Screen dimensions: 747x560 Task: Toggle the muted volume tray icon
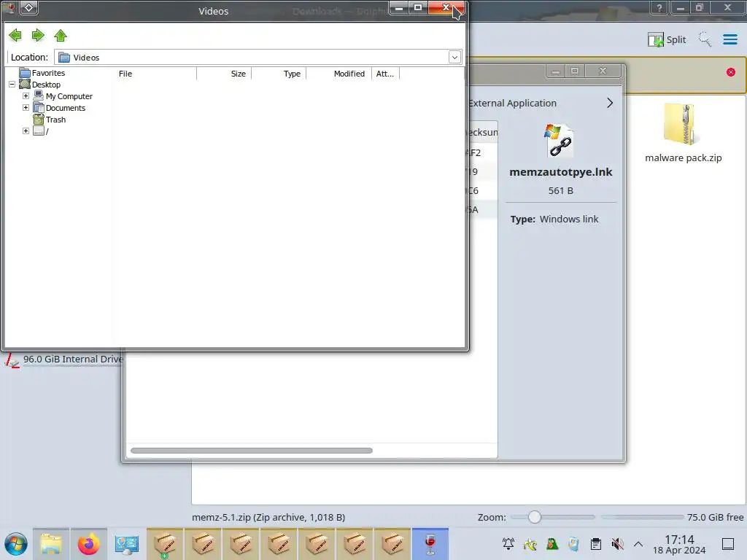[x=617, y=544]
